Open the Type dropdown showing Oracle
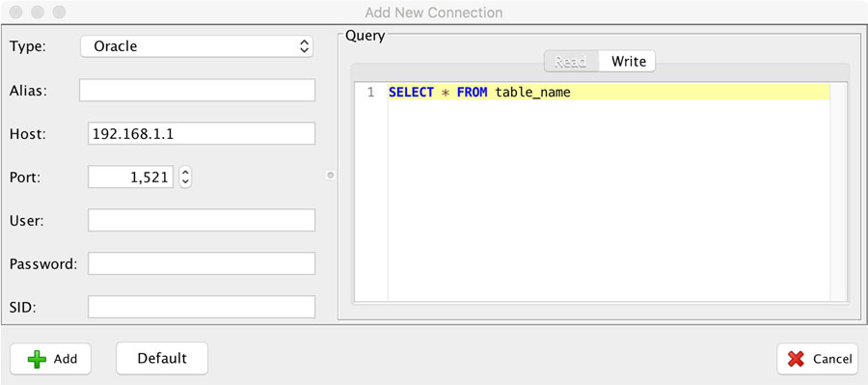Viewport: 868px width, 385px height. (197, 46)
